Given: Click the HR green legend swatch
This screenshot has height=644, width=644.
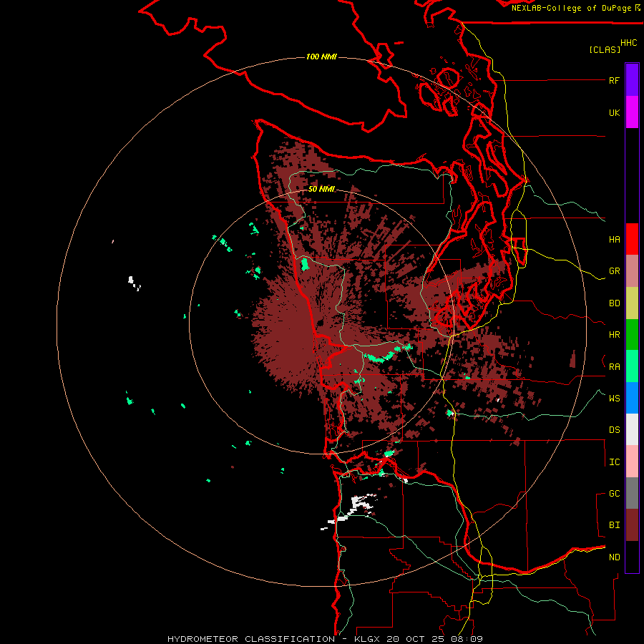Looking at the screenshot, I should (632, 335).
